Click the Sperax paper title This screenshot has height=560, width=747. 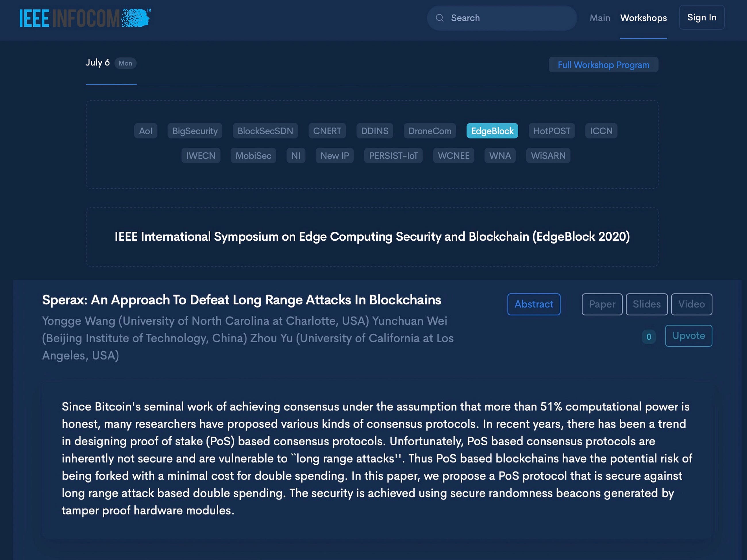click(x=241, y=300)
